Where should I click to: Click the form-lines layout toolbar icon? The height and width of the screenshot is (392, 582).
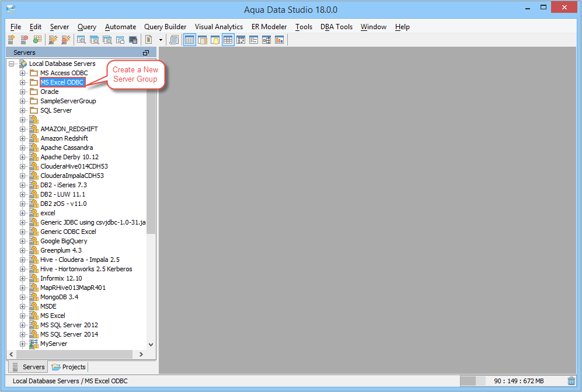(x=253, y=40)
